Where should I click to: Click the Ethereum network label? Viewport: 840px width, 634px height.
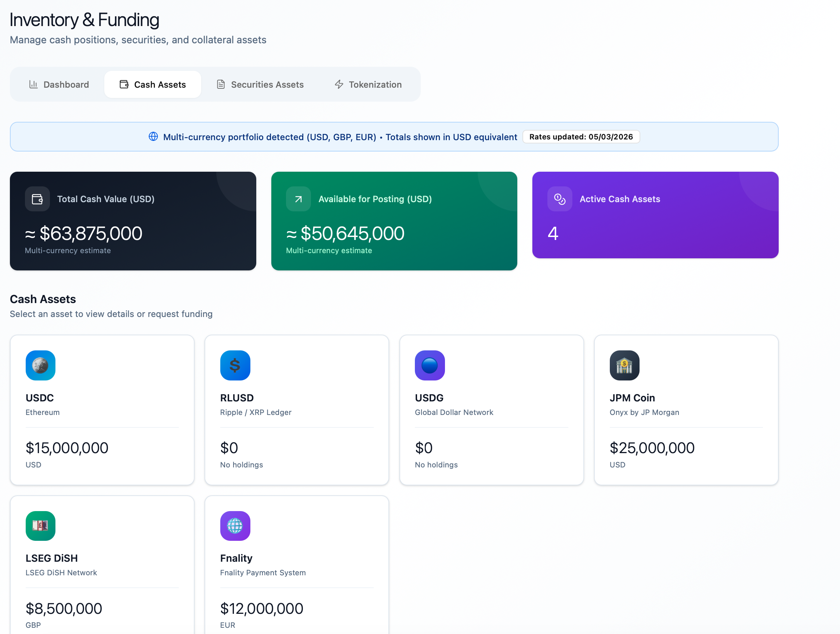(43, 412)
